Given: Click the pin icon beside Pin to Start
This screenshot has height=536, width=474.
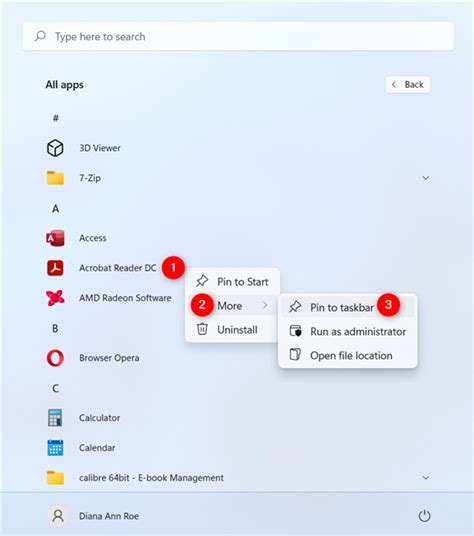Looking at the screenshot, I should click(202, 281).
